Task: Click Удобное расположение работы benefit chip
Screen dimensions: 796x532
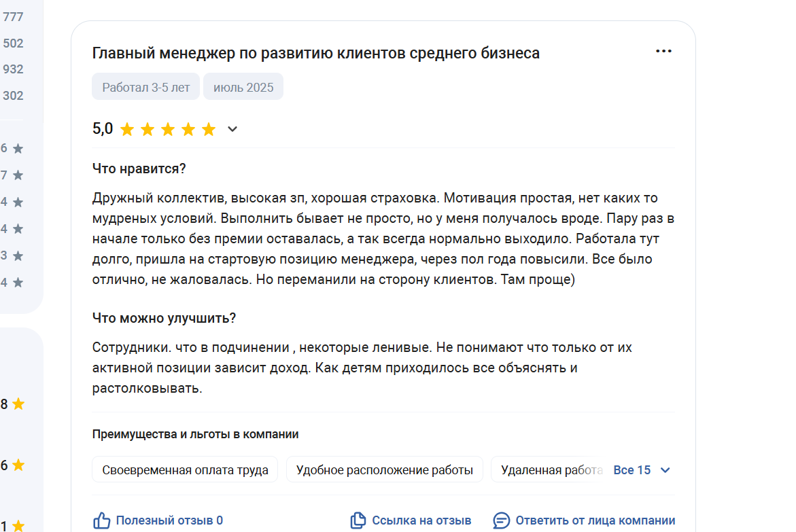Action: pyautogui.click(x=384, y=469)
